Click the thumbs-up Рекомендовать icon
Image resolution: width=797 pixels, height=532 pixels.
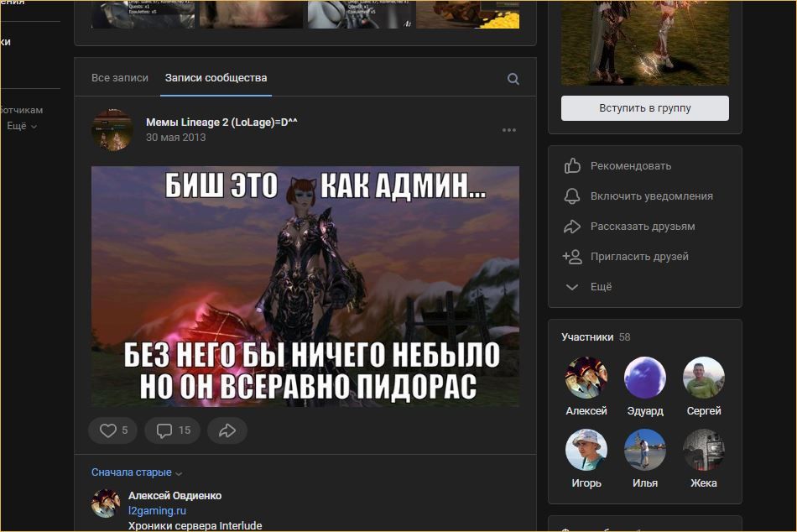[x=572, y=166]
